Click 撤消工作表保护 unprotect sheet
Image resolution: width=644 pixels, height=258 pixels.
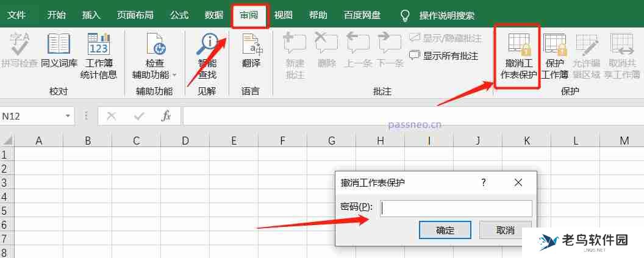click(x=518, y=56)
